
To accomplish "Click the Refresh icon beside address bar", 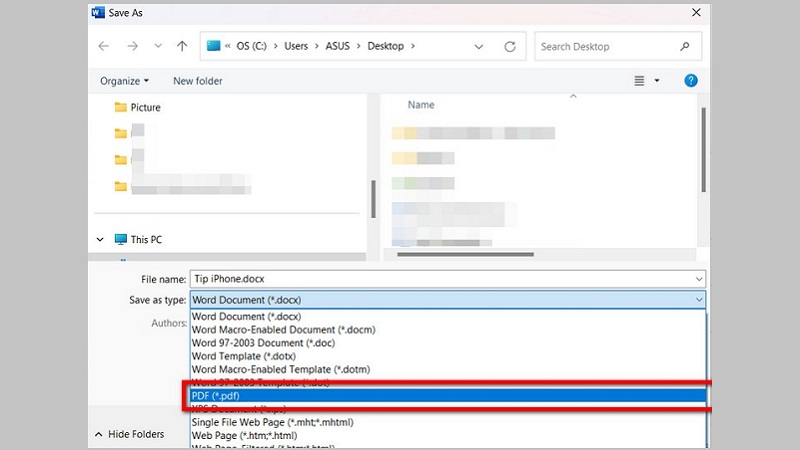I will [x=510, y=46].
